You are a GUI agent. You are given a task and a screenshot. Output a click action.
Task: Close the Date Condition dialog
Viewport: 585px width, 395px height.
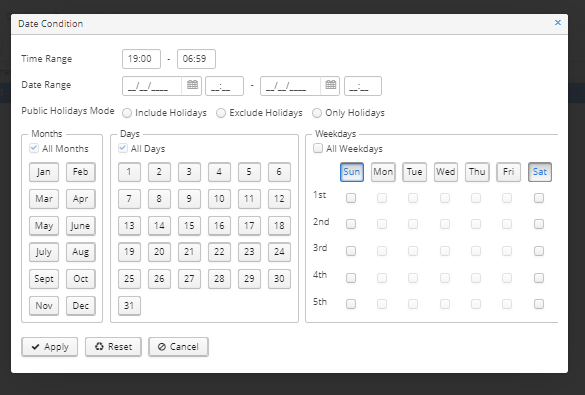click(x=558, y=23)
